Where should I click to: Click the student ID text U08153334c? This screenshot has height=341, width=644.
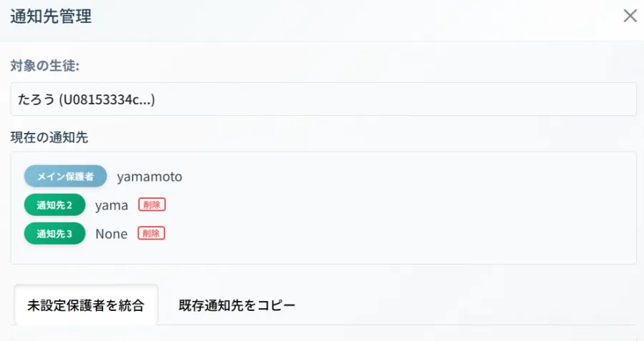pos(107,99)
